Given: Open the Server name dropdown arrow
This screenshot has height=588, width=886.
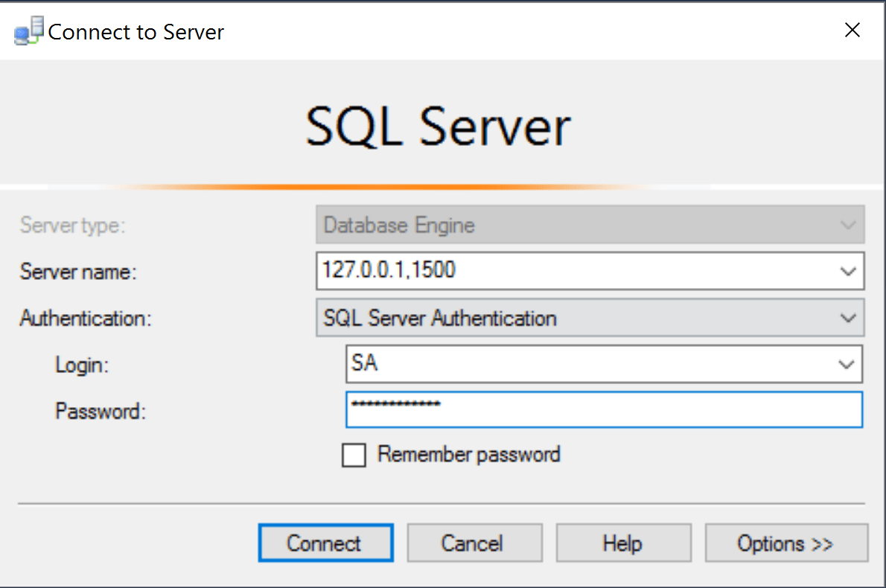Looking at the screenshot, I should (849, 271).
